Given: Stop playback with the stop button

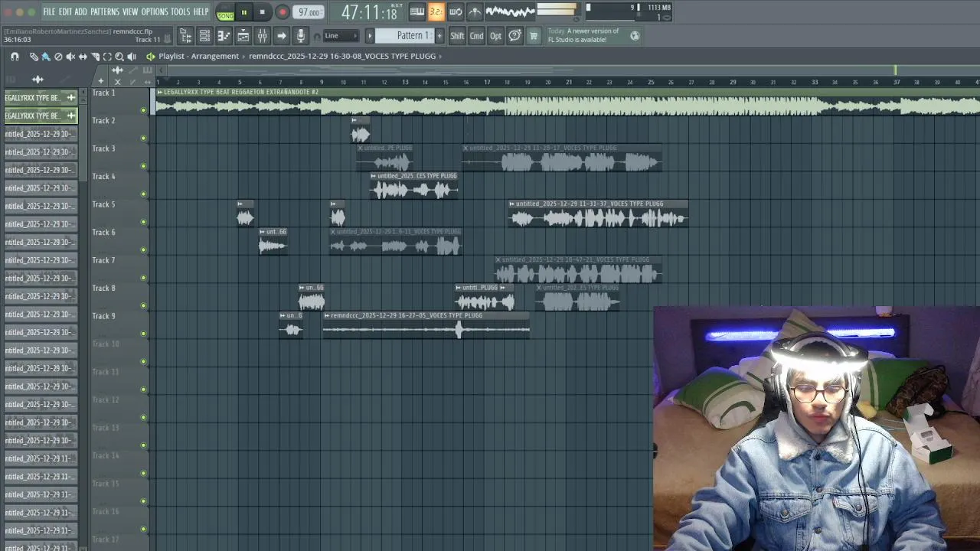Looking at the screenshot, I should [x=262, y=12].
